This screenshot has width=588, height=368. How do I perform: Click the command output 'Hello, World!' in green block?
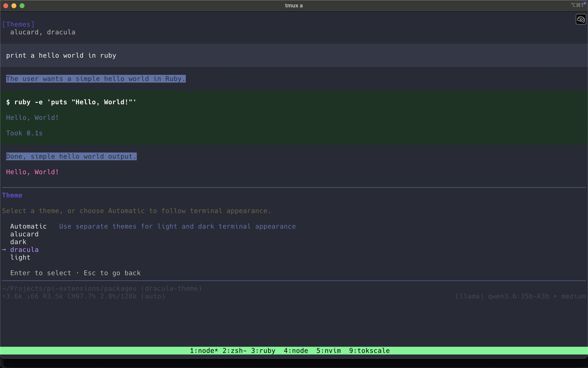pos(32,118)
